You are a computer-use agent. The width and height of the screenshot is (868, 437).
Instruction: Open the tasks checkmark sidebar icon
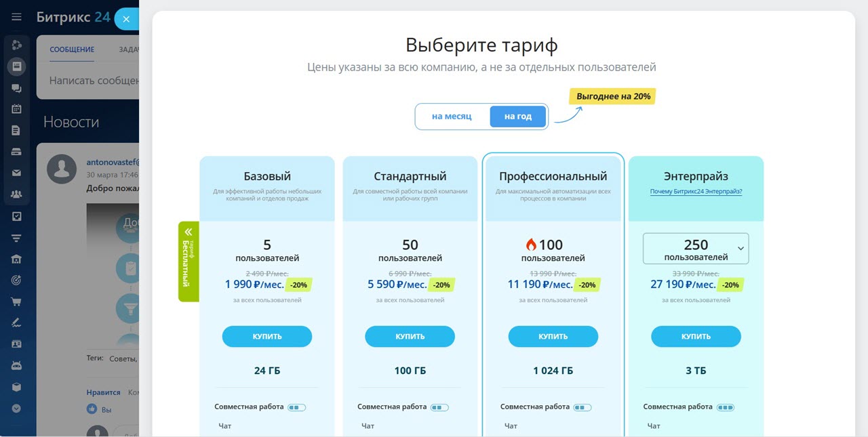(x=16, y=216)
